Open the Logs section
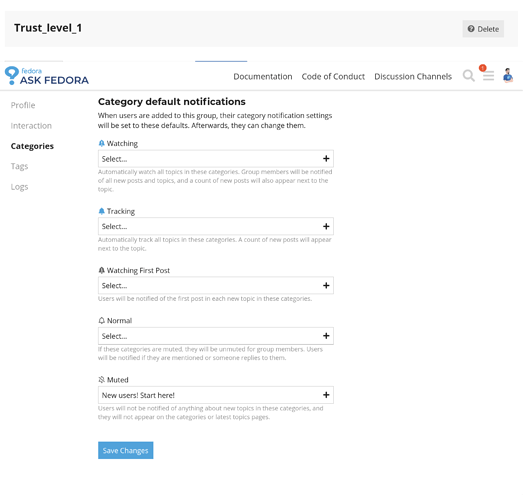Screen dimensions: 528x500 [x=20, y=188]
